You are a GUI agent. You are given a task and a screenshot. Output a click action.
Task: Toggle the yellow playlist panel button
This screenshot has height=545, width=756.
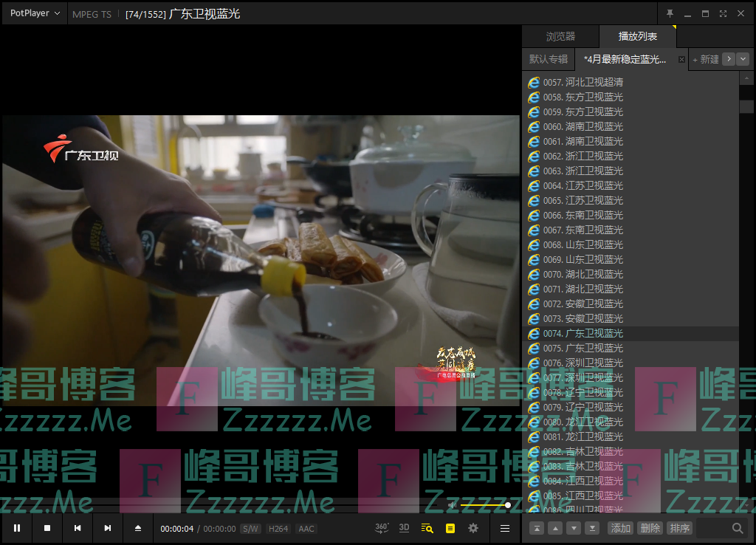450,528
